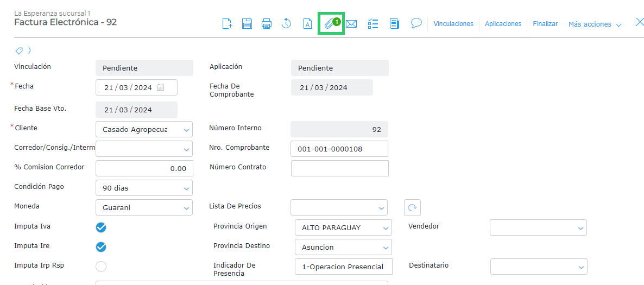
Task: Open the checklist icon in toolbar
Action: point(373,24)
